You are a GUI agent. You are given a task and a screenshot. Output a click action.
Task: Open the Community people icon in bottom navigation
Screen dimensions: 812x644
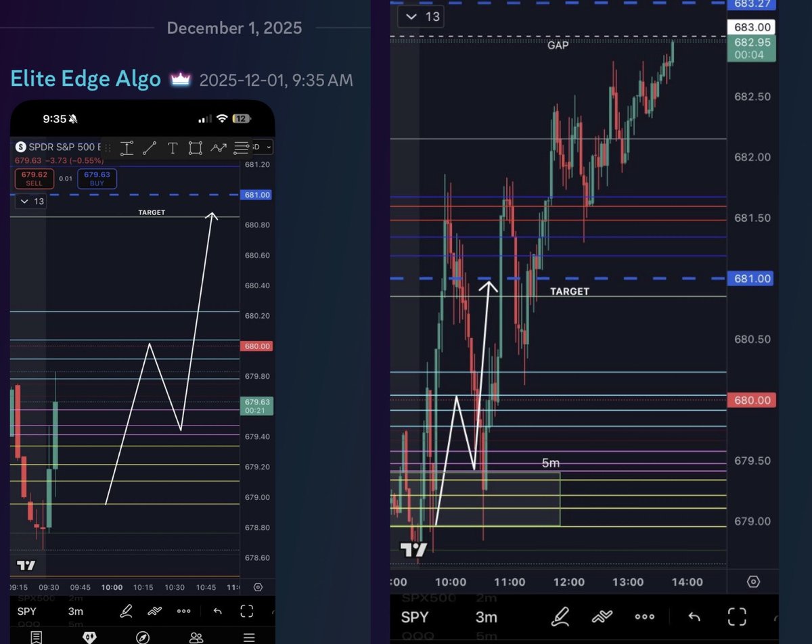(196, 637)
